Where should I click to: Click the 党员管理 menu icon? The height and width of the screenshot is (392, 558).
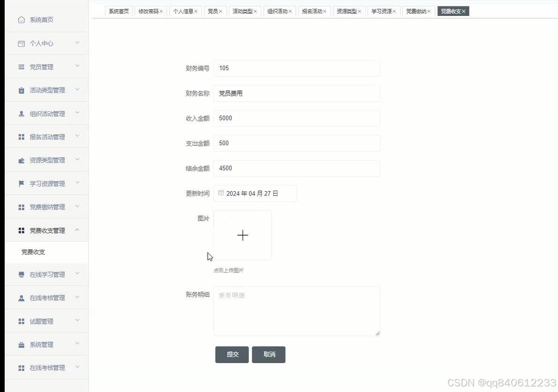pyautogui.click(x=21, y=67)
